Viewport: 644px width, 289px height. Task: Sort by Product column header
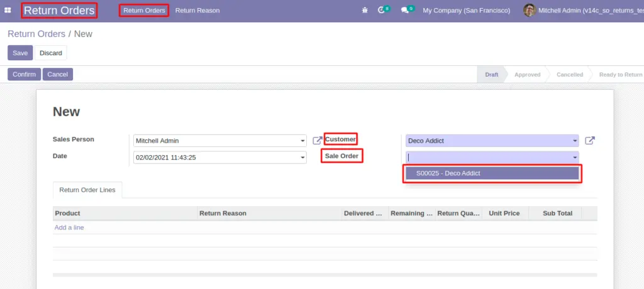pyautogui.click(x=125, y=214)
